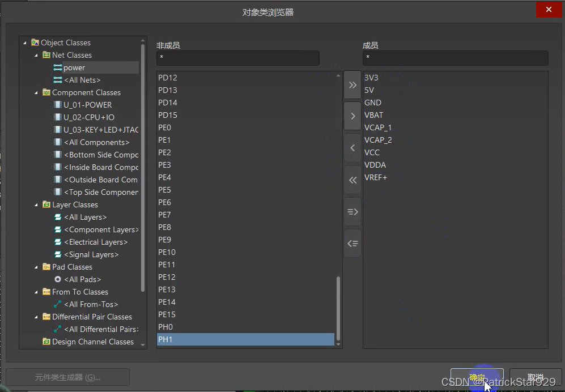Click the remove-all double left arrow button

352,180
